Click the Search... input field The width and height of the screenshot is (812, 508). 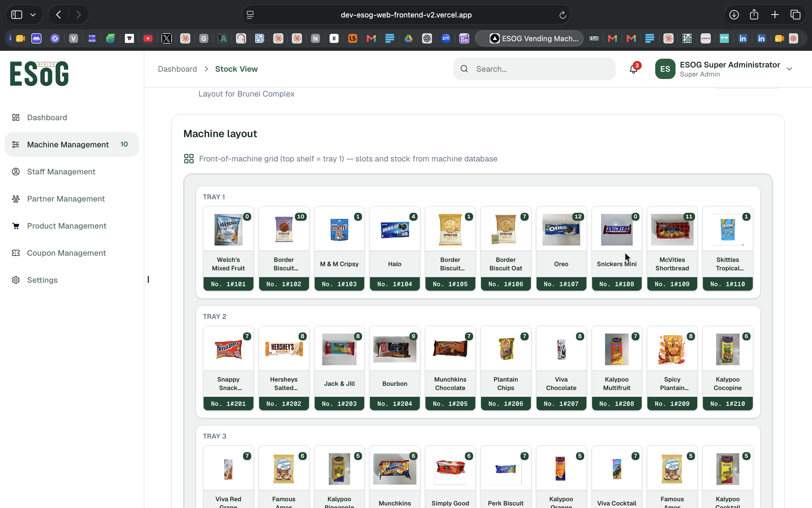coord(535,69)
